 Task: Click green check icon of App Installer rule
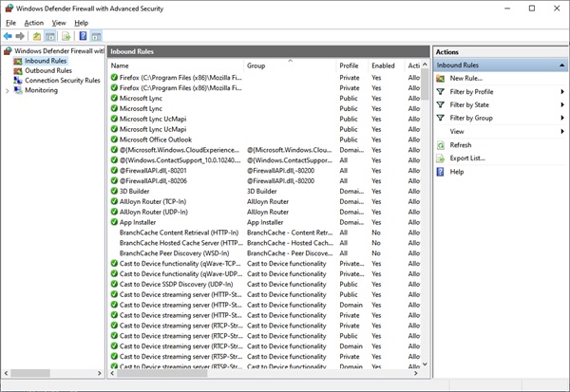pyautogui.click(x=114, y=222)
